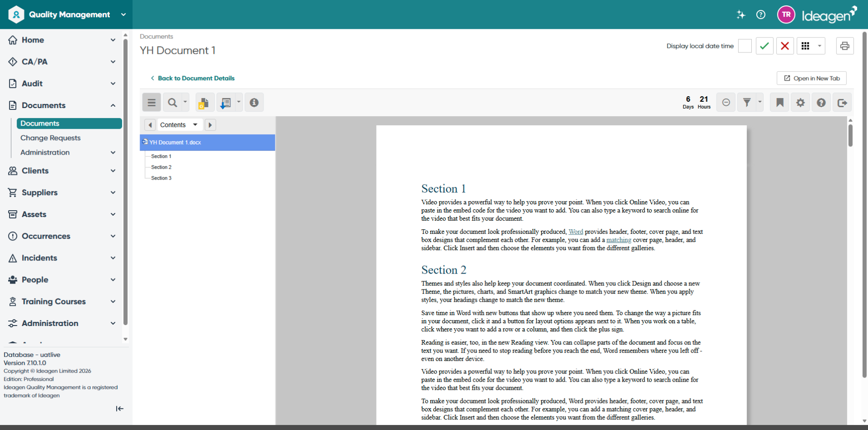Image resolution: width=868 pixels, height=430 pixels.
Task: Open Quality Management module switcher dropdown
Action: point(123,14)
